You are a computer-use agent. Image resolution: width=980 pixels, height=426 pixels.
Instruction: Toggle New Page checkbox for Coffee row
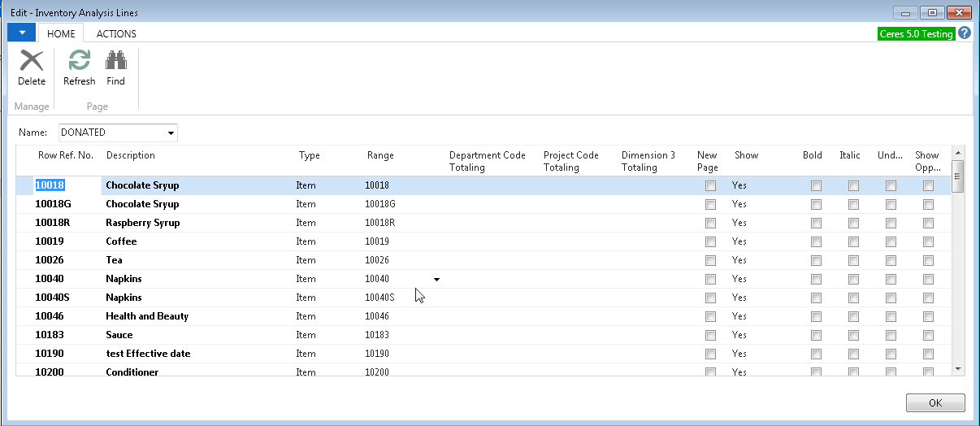[x=711, y=241]
